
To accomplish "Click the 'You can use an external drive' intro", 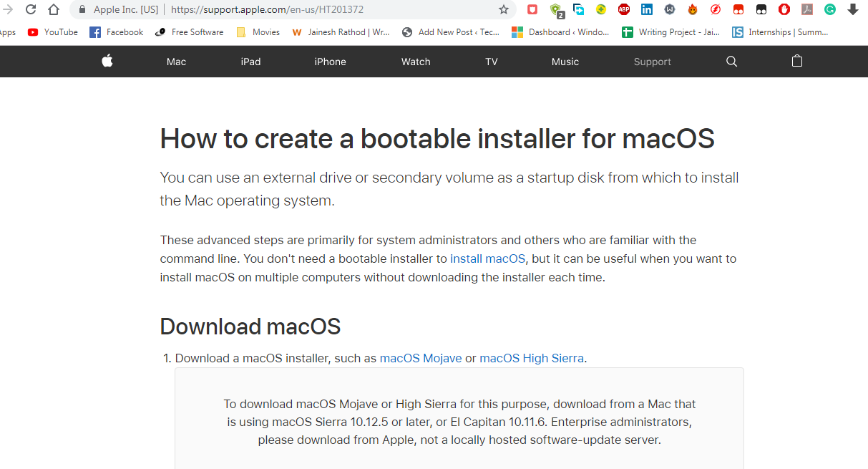I will (449, 189).
